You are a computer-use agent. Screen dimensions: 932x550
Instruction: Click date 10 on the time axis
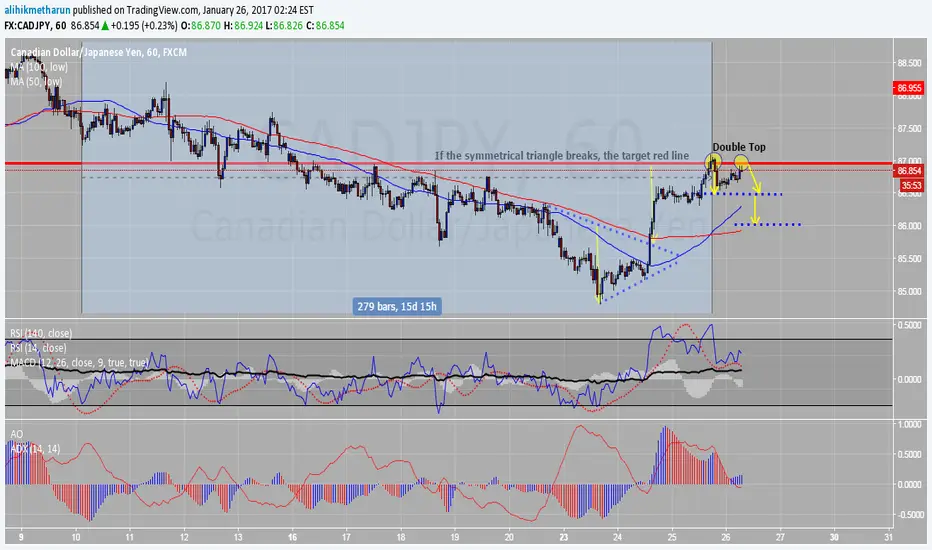[75, 537]
